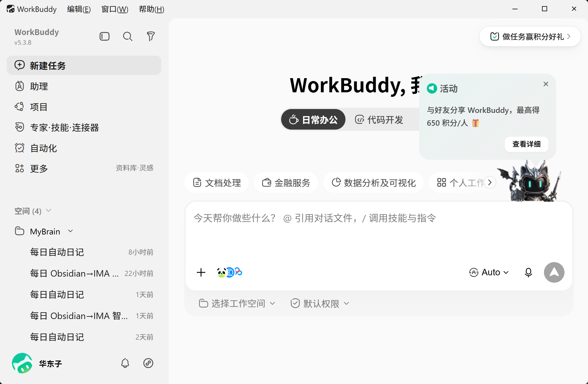Open 每日 Obsidian→IMA 智... from 1天前
The width and height of the screenshot is (588, 384).
(84, 316)
